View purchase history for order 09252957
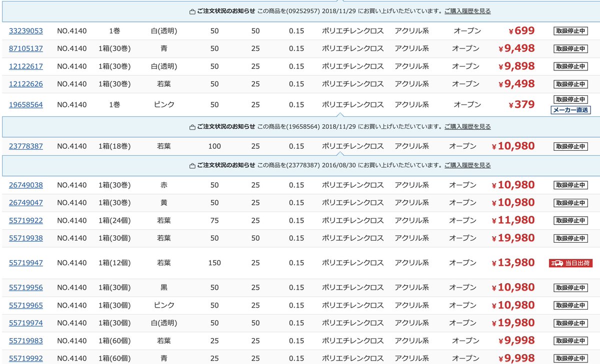Screen dimensions: 600x364 click(467, 11)
